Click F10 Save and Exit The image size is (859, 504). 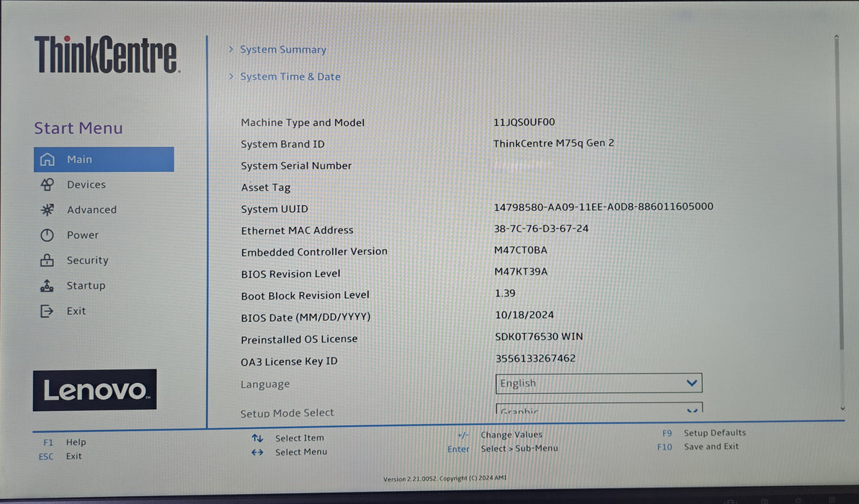coord(698,446)
